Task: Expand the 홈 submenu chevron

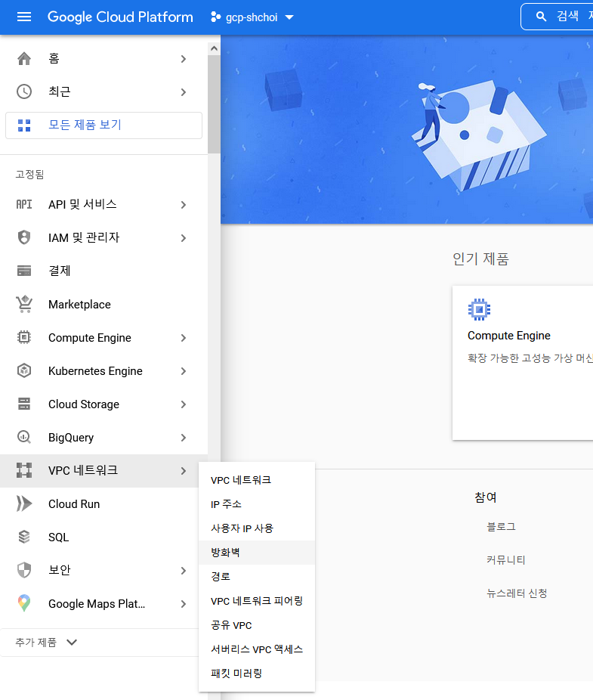Action: point(184,58)
